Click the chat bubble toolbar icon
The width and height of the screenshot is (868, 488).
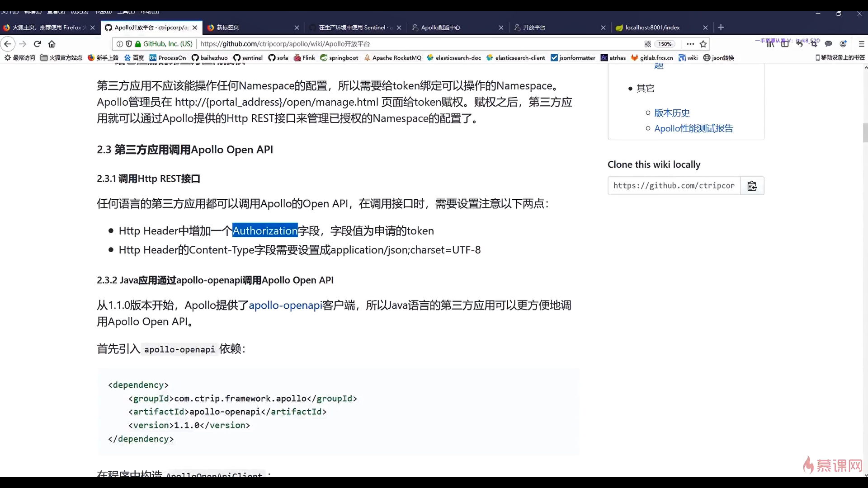click(828, 44)
